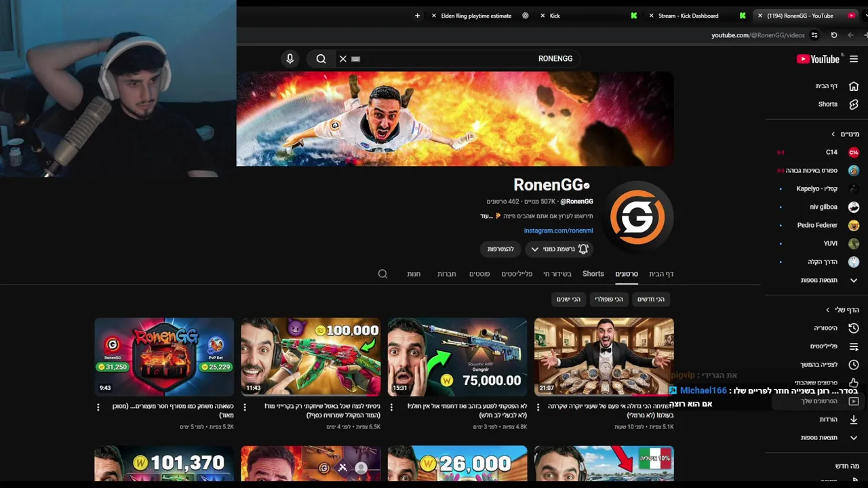Open the 101,370 video thumbnail
Image resolution: width=868 pixels, height=488 pixels.
(164, 462)
